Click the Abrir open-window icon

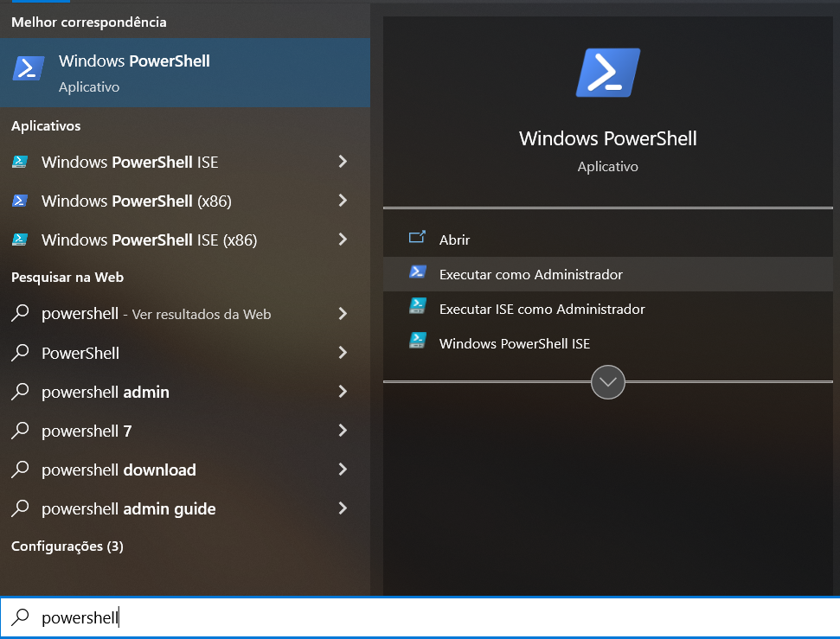417,237
